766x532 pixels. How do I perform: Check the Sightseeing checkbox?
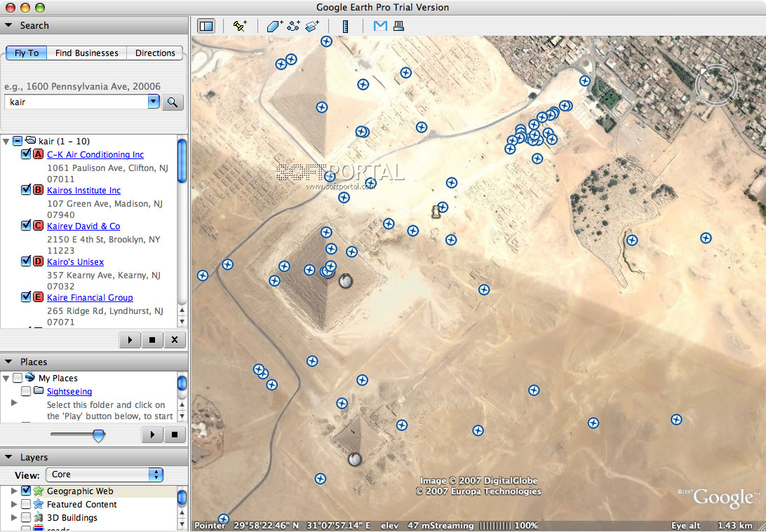[26, 391]
